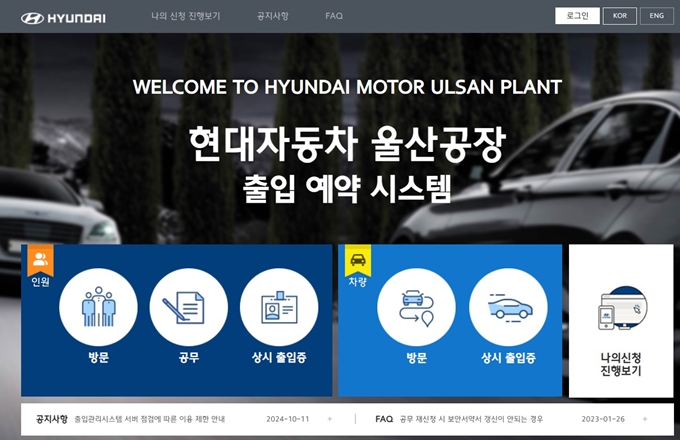Click the 로그인 button
This screenshot has width=680, height=440.
[577, 16]
